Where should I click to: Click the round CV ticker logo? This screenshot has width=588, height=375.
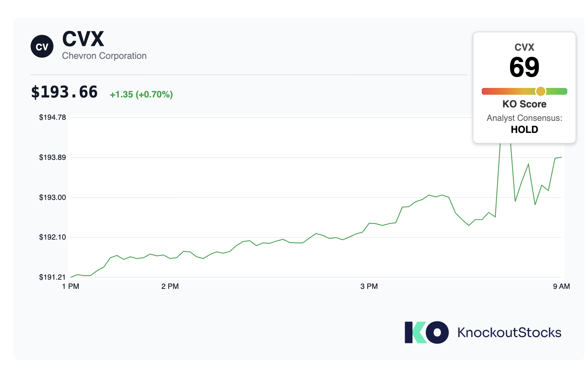[x=42, y=46]
